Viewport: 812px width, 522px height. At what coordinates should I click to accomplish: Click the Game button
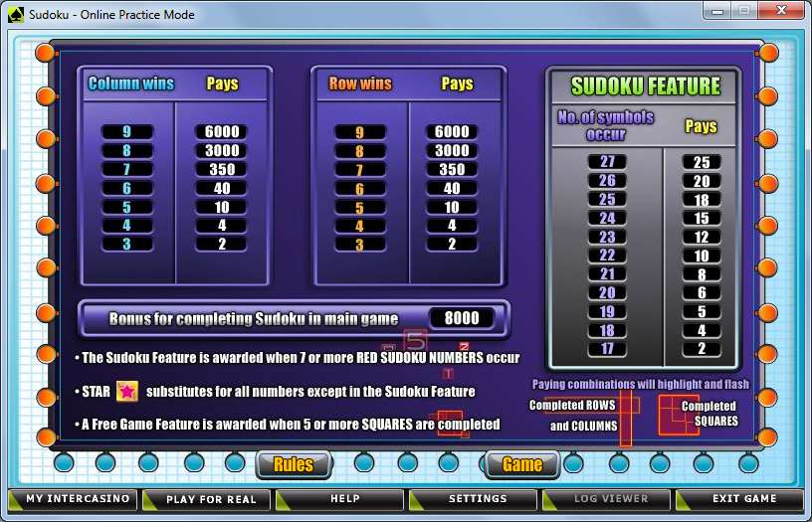tap(522, 464)
